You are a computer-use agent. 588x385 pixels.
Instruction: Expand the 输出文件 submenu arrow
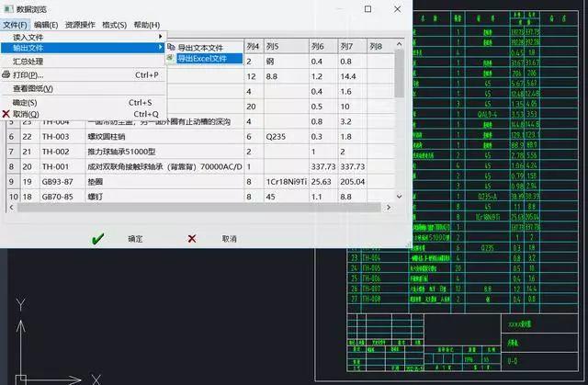click(161, 47)
